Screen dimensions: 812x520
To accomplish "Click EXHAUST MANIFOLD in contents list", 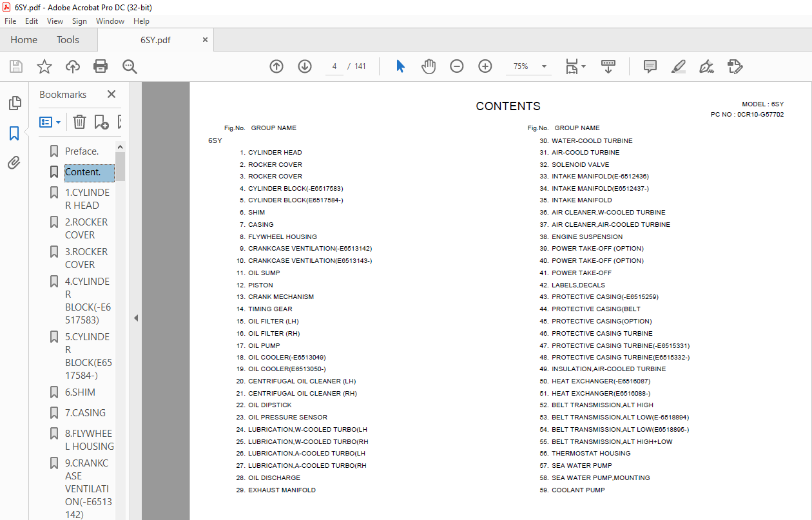I will (282, 490).
